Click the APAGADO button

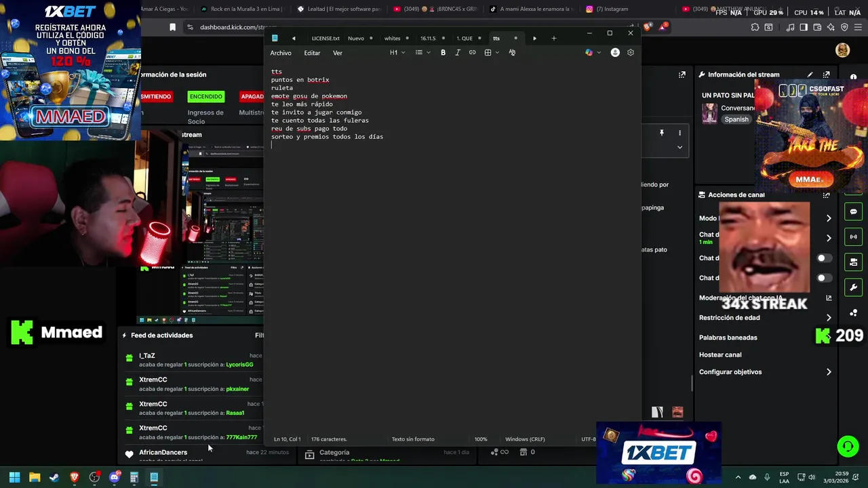pos(252,96)
